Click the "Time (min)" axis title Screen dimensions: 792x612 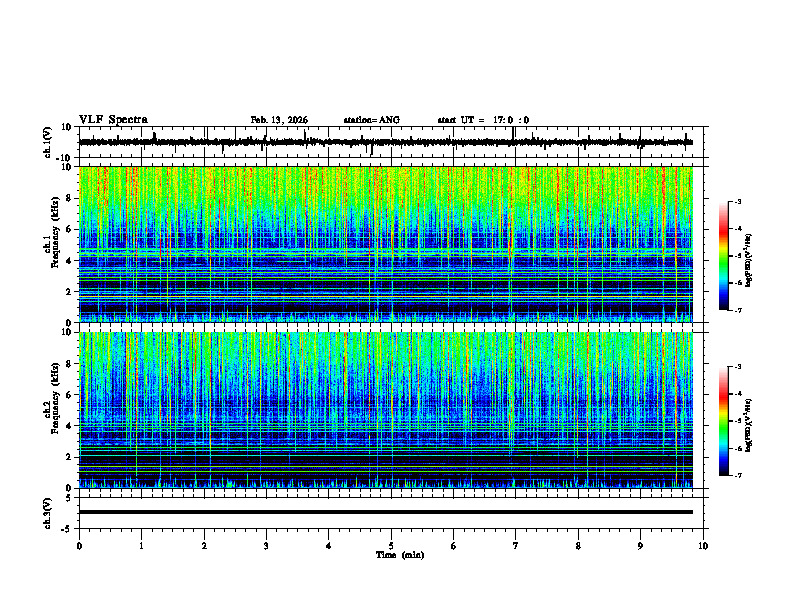[400, 555]
